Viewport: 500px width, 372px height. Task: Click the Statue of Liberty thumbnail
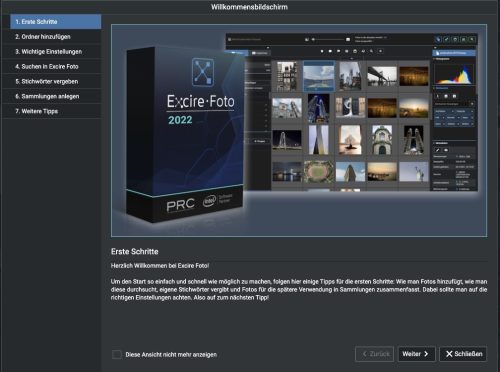click(414, 172)
